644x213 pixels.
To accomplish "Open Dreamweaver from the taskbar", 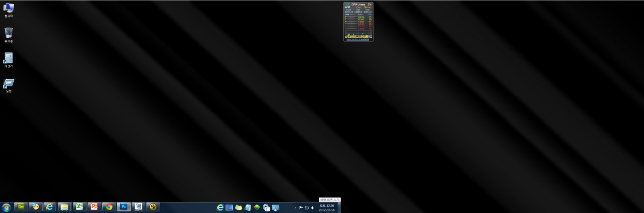I will [x=21, y=207].
